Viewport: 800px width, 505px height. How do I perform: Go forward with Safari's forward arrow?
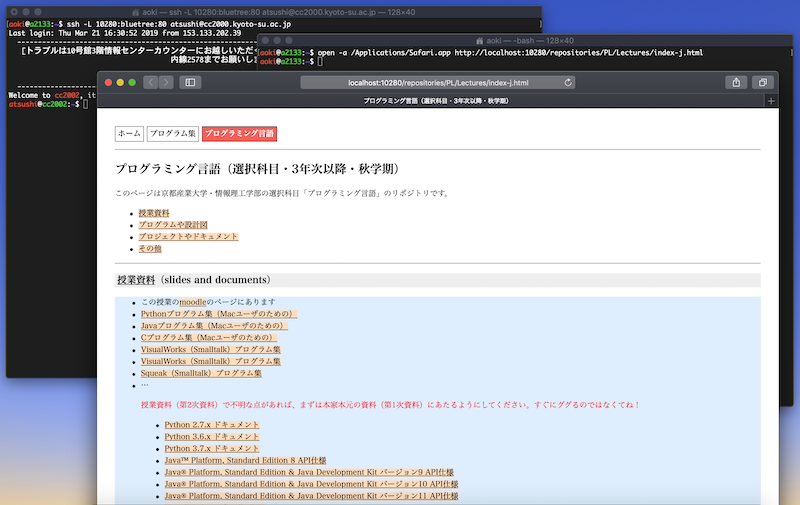(x=166, y=82)
